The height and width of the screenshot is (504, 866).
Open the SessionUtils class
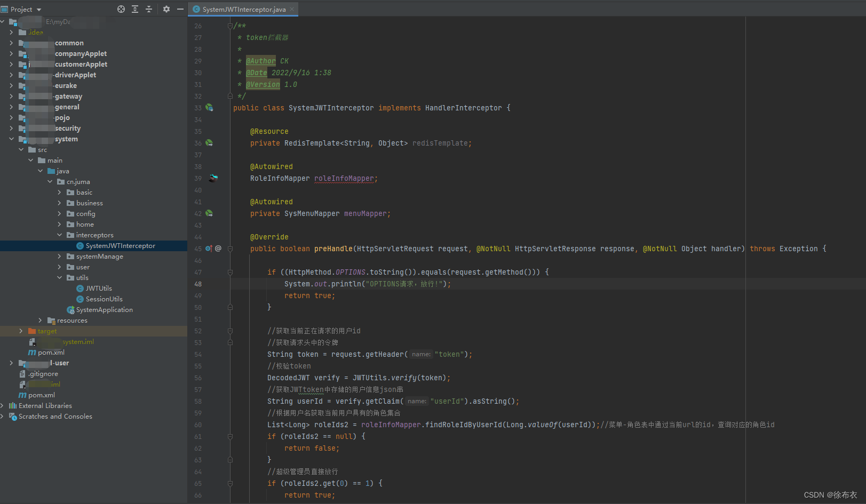click(104, 299)
